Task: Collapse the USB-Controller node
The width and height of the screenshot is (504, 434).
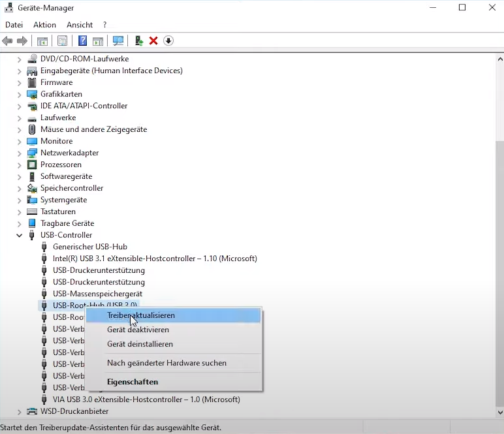Action: [x=20, y=235]
